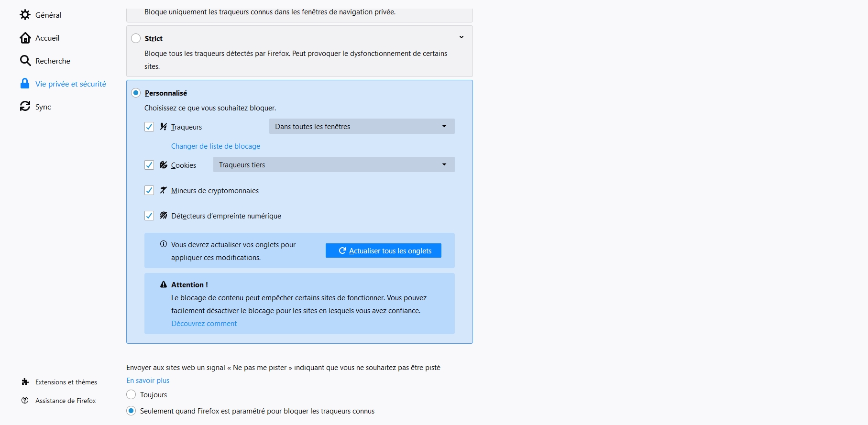The image size is (868, 425).
Task: Select the Strict protection radio button
Action: (x=136, y=38)
